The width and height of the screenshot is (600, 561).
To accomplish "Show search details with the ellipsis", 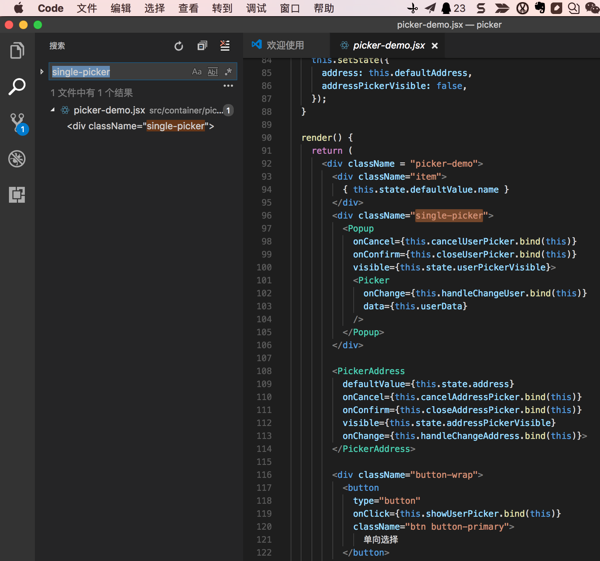I will coord(228,87).
